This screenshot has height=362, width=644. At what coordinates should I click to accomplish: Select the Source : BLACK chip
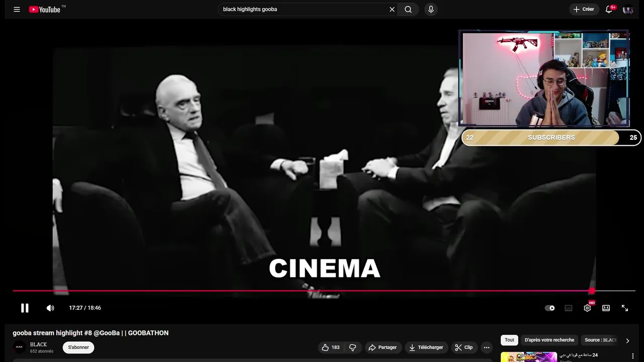point(600,340)
